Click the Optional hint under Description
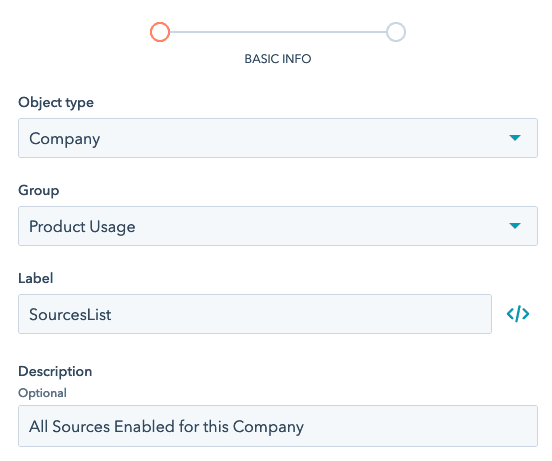The width and height of the screenshot is (552, 461). pyautogui.click(x=42, y=393)
